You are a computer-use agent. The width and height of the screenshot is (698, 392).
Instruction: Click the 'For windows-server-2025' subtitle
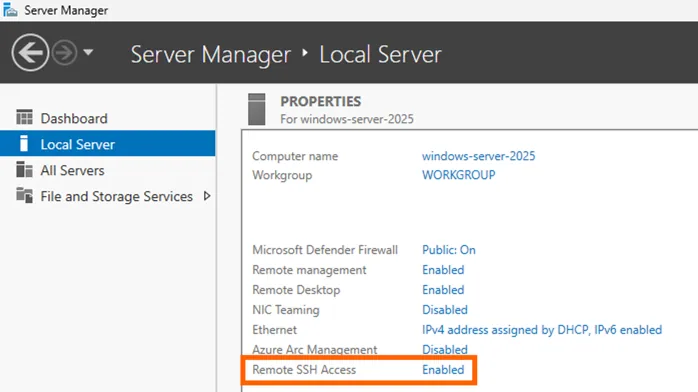(347, 119)
